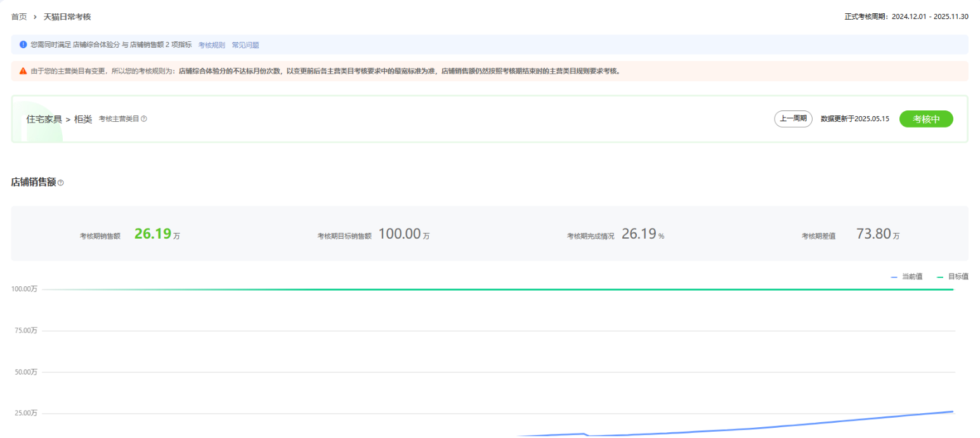Click the 100.00万 target sales value
Image resolution: width=980 pixels, height=438 pixels.
400,234
